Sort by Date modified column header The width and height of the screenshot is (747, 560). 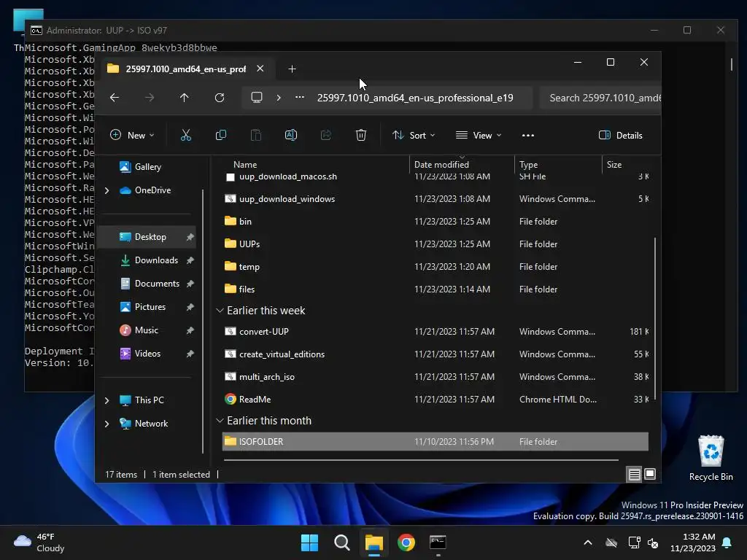click(x=441, y=164)
